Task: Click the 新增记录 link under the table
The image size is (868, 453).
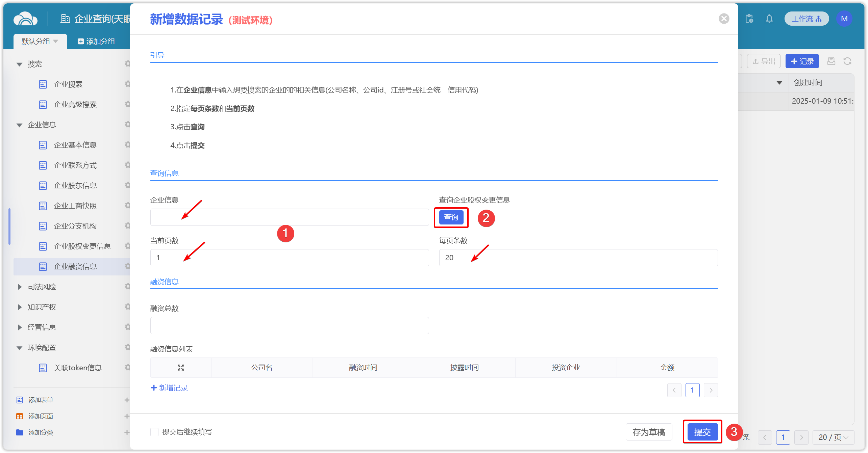Action: point(169,388)
